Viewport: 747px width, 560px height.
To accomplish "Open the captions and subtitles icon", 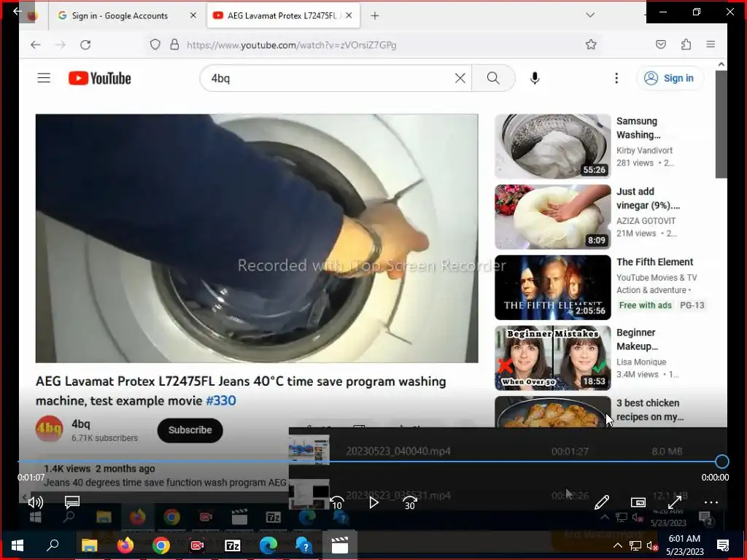I will point(72,502).
